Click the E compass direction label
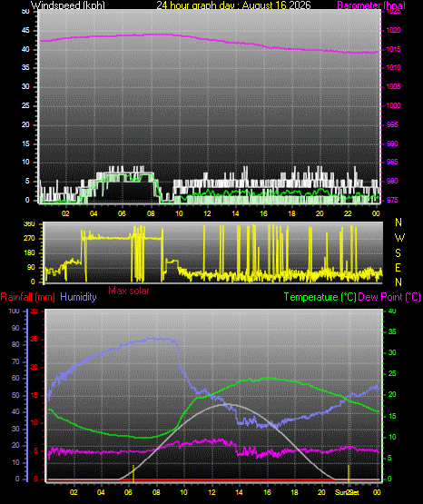423x504 pixels. click(398, 267)
